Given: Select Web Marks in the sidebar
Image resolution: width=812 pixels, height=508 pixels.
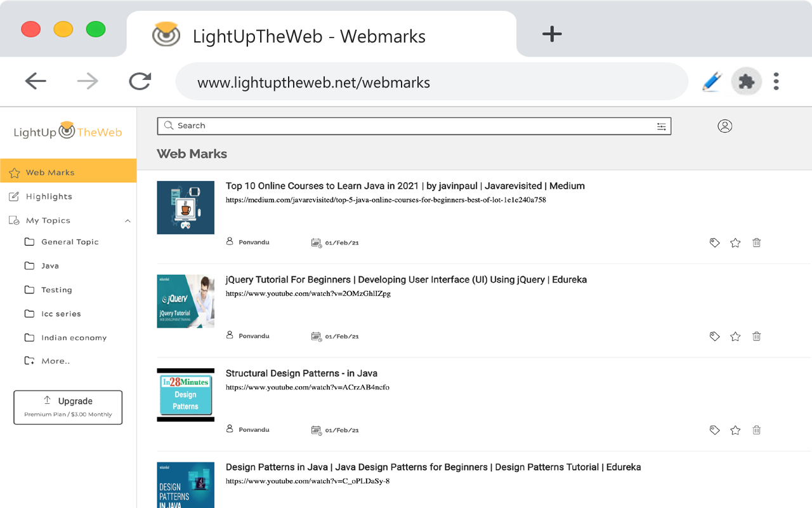Looking at the screenshot, I should pyautogui.click(x=68, y=172).
